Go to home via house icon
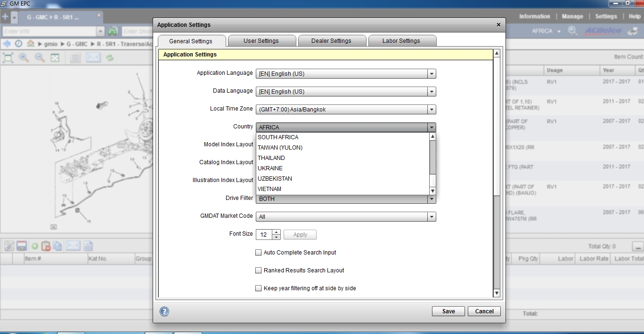The height and width of the screenshot is (334, 644). (x=31, y=44)
